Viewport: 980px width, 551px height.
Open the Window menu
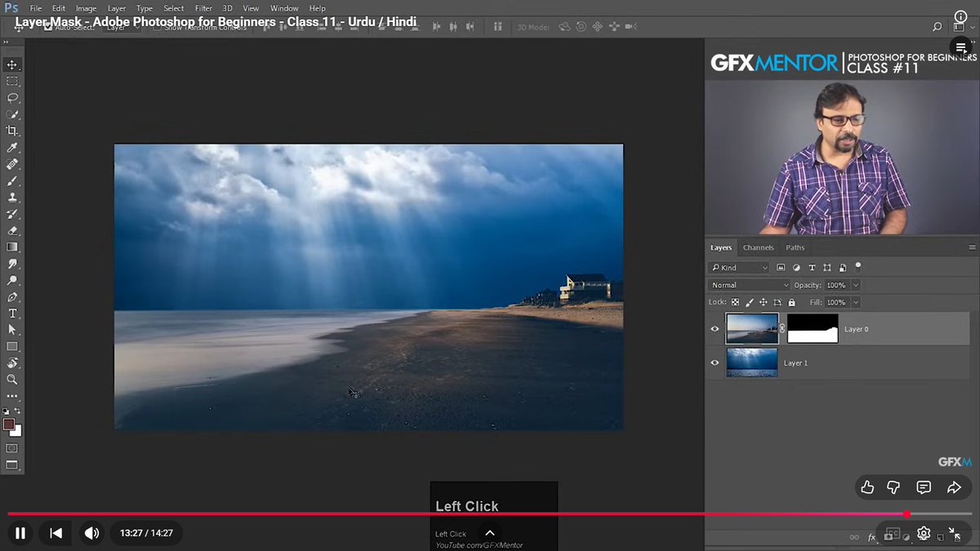point(284,8)
